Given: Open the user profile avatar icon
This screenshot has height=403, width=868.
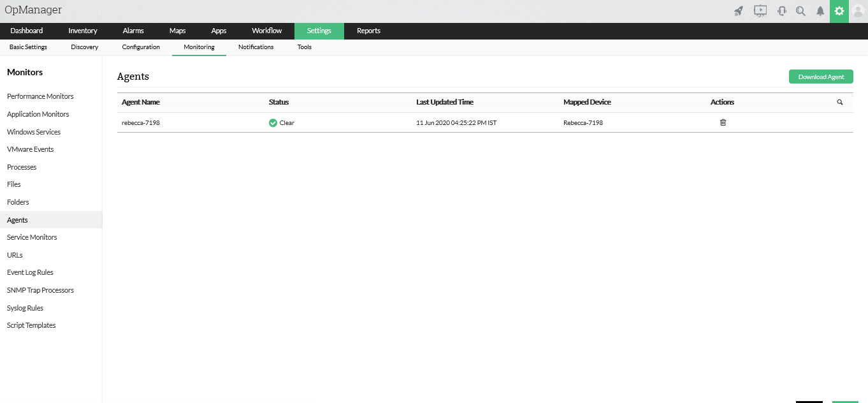Looking at the screenshot, I should pyautogui.click(x=858, y=11).
